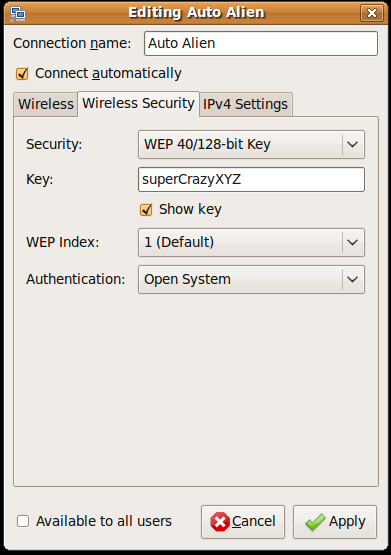The width and height of the screenshot is (391, 555).
Task: Click the WEP Key input field
Action: [251, 179]
